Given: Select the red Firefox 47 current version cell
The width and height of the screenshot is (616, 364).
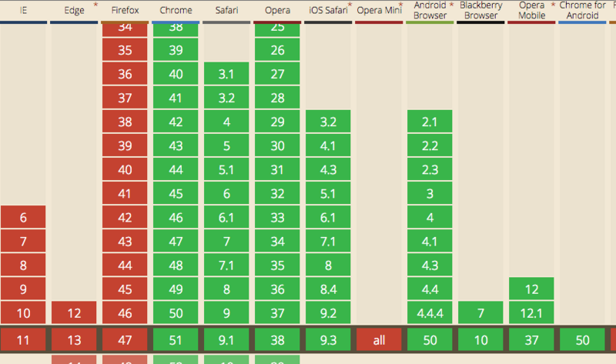Looking at the screenshot, I should [125, 339].
